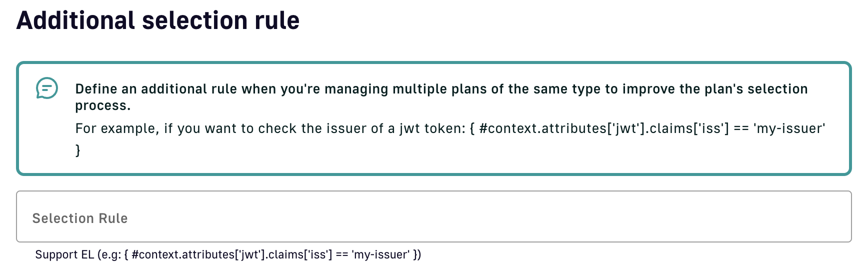
Task: Click #context.attributes expression in the helper text
Action: 183,254
